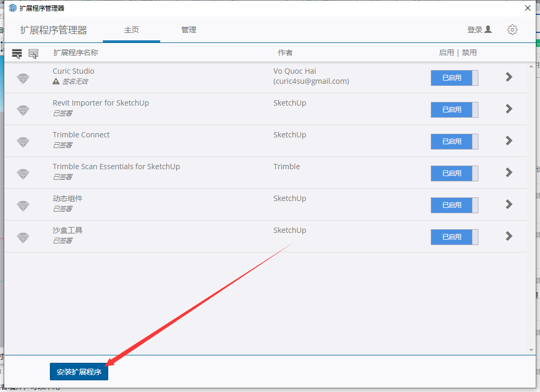Click the 沙盒工具 gem icon
Viewport: 540px width, 392px height.
23,238
